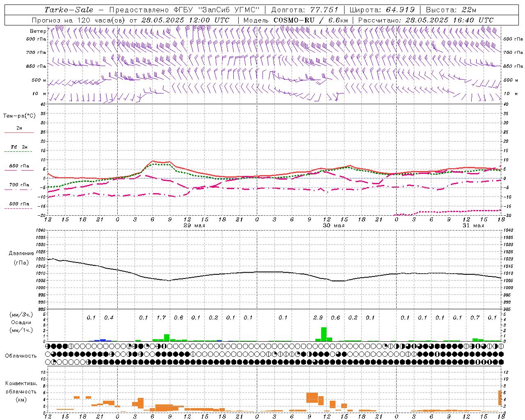Image resolution: width=525 pixels, height=420 pixels.
Task: Click the 0.7 precipitation total value
Action: point(475,317)
